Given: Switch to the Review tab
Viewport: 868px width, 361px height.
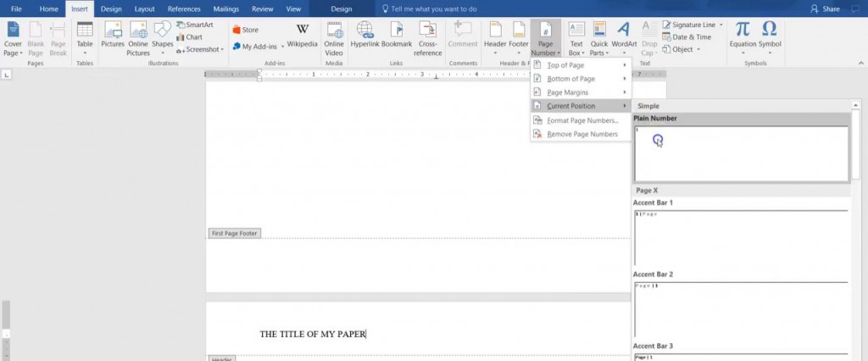Looking at the screenshot, I should [263, 8].
